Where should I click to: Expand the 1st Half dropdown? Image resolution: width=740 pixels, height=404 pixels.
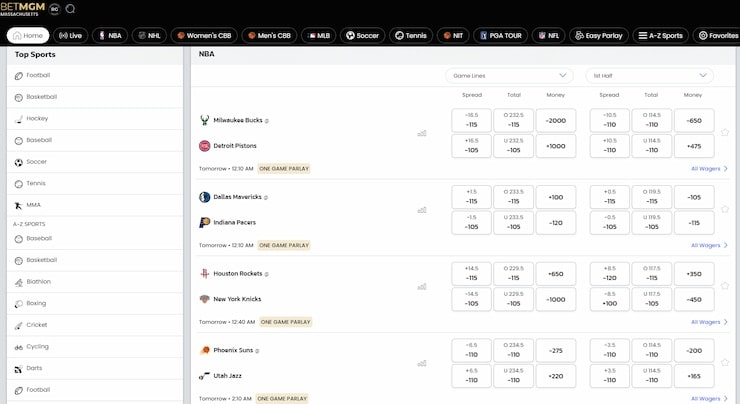649,76
